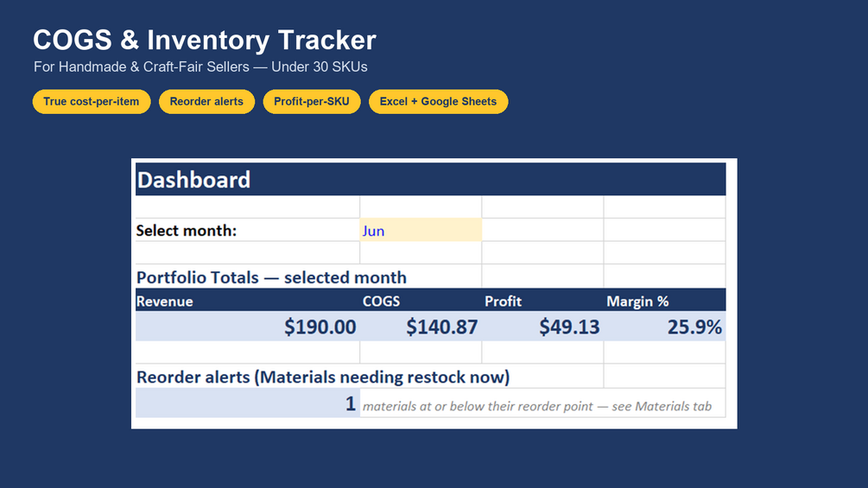The width and height of the screenshot is (868, 488).
Task: Click the True cost-per-item pill
Action: coord(92,102)
